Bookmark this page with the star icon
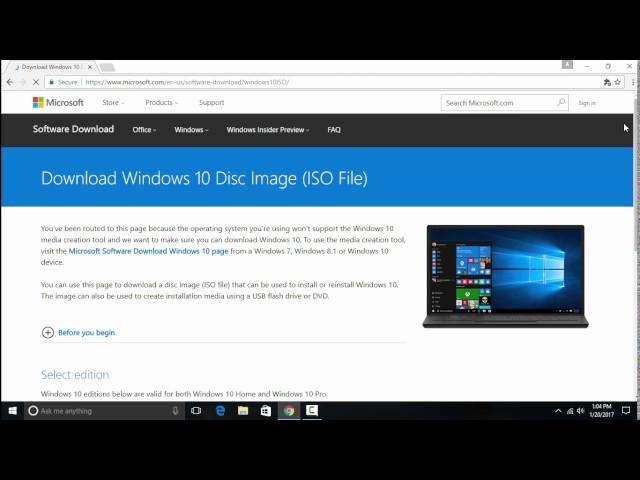The height and width of the screenshot is (480, 640). 618,82
